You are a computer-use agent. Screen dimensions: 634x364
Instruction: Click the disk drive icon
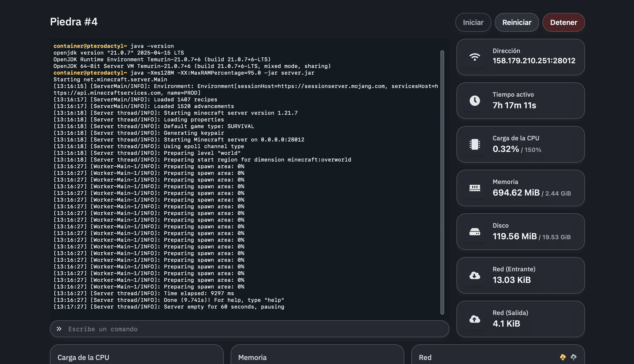[474, 232]
